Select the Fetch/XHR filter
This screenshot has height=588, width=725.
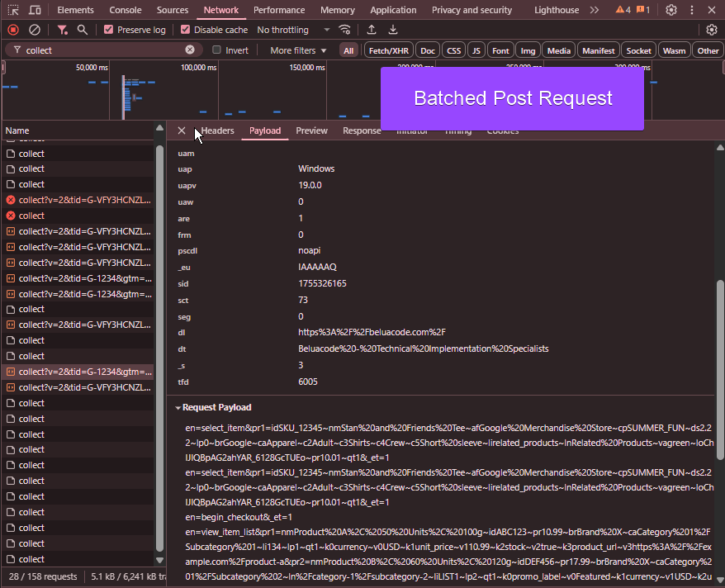click(388, 50)
